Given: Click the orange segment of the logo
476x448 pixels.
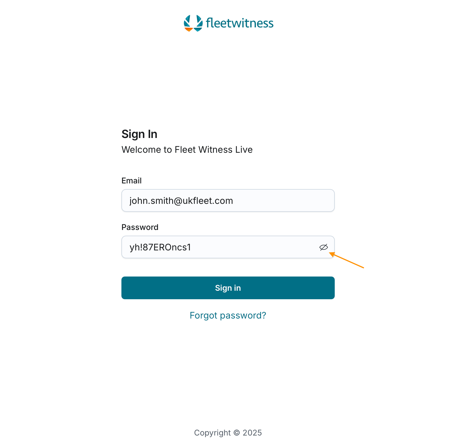Looking at the screenshot, I should point(188,29).
